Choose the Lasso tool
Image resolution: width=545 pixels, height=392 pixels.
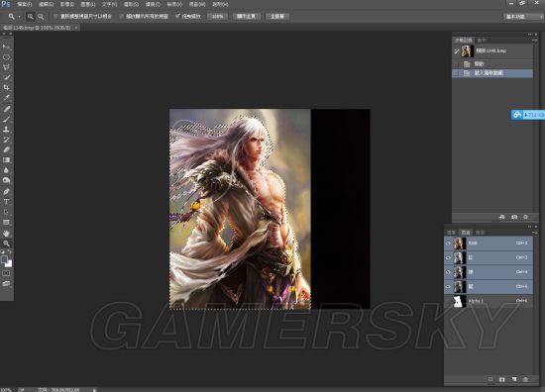pyautogui.click(x=6, y=67)
